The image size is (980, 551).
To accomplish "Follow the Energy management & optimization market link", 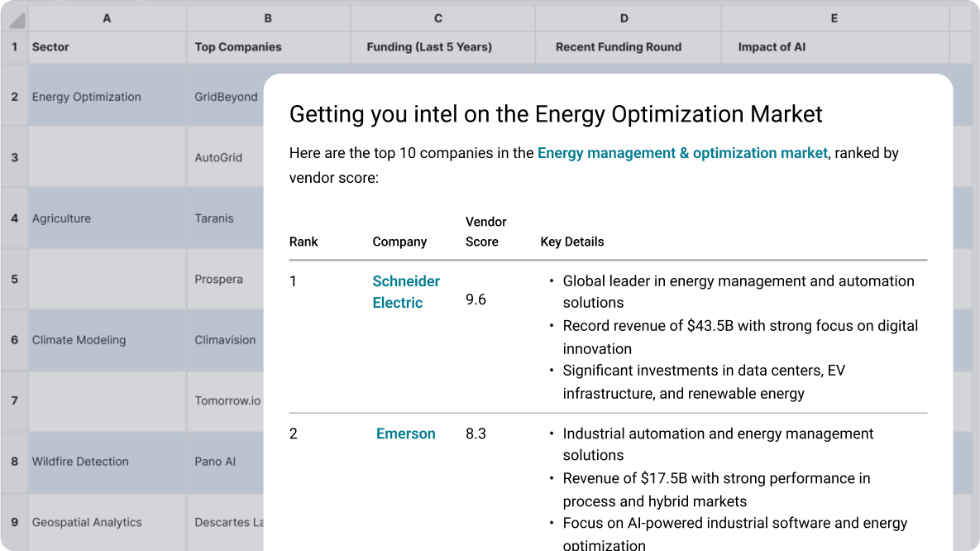I will pos(682,153).
